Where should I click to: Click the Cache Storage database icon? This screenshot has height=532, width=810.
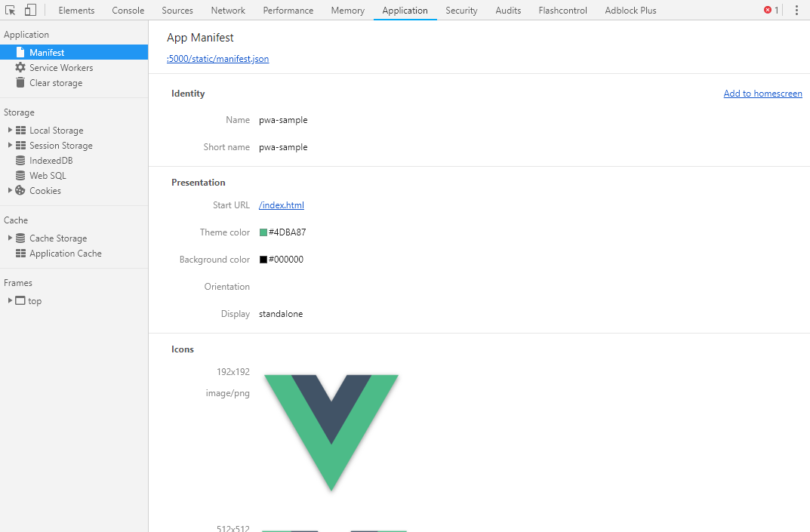[x=20, y=238]
